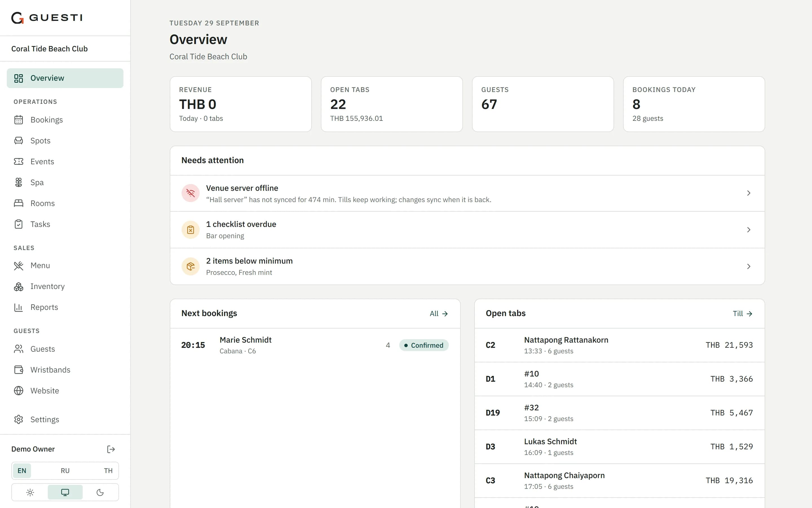Click the Guesti logo icon

17,17
